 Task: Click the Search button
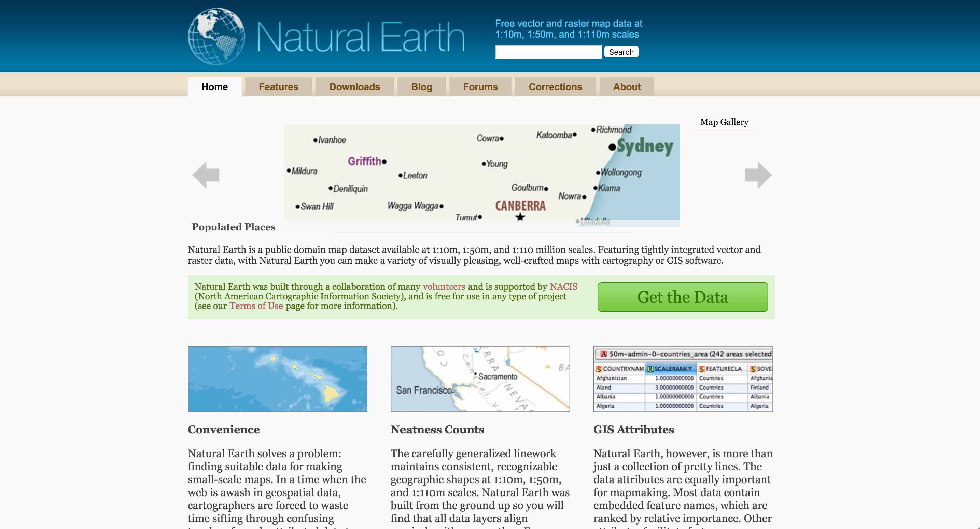click(621, 52)
